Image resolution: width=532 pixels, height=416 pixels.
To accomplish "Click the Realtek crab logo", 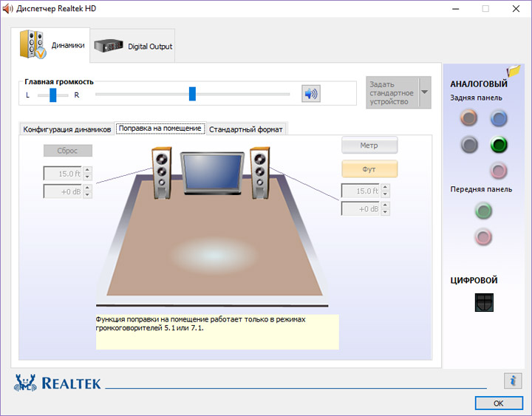I will coord(25,383).
